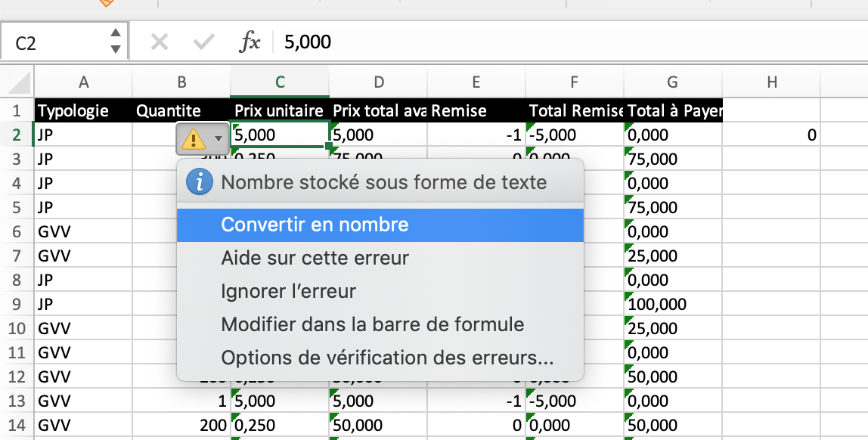Click the Insert Function fx icon
868x440 pixels.
click(253, 42)
